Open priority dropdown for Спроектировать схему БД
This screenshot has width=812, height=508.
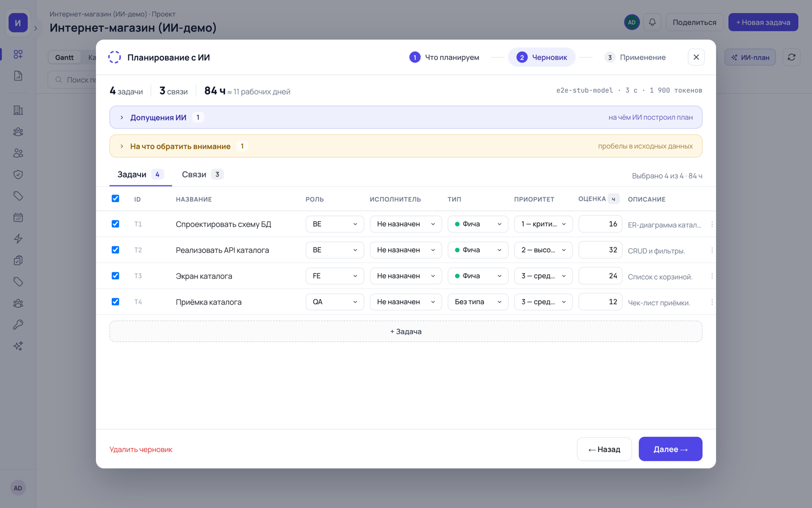click(543, 224)
